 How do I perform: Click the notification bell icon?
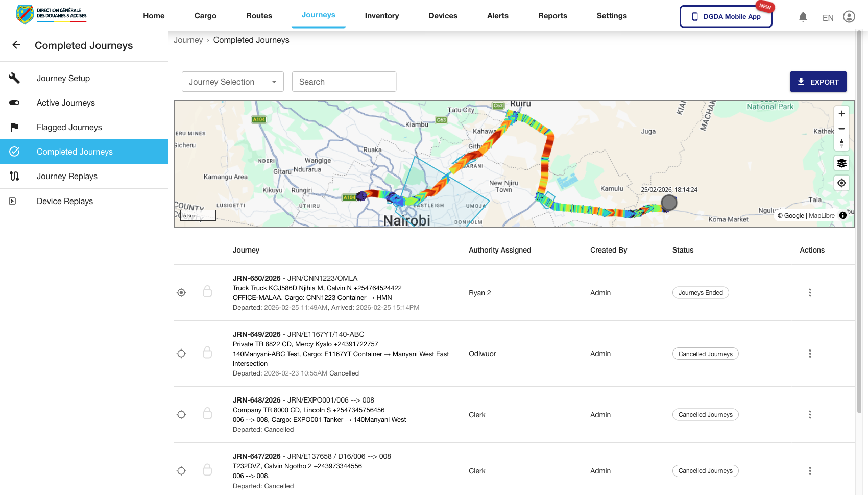pos(803,17)
